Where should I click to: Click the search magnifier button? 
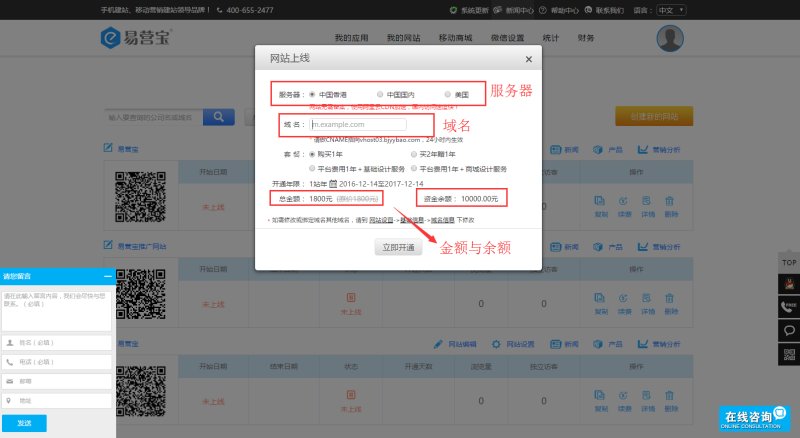pyautogui.click(x=217, y=117)
